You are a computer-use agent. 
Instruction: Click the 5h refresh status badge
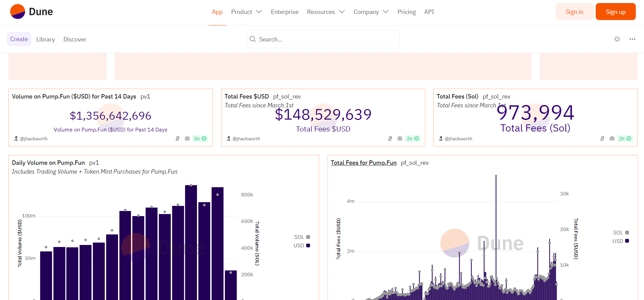[x=200, y=139]
